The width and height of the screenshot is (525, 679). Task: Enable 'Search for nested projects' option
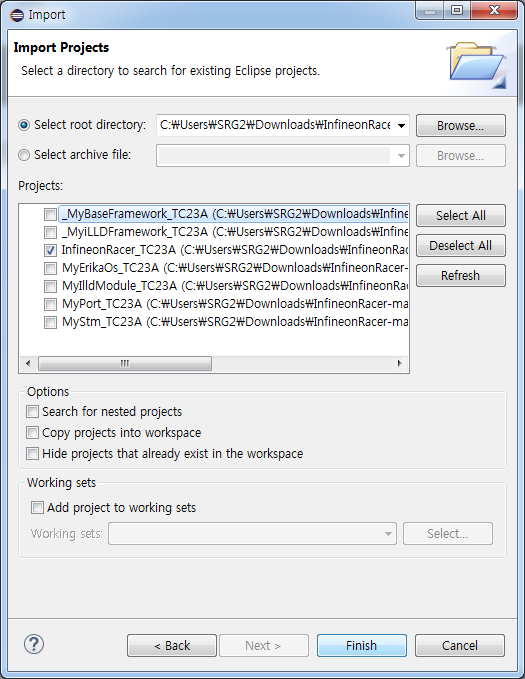coord(32,411)
